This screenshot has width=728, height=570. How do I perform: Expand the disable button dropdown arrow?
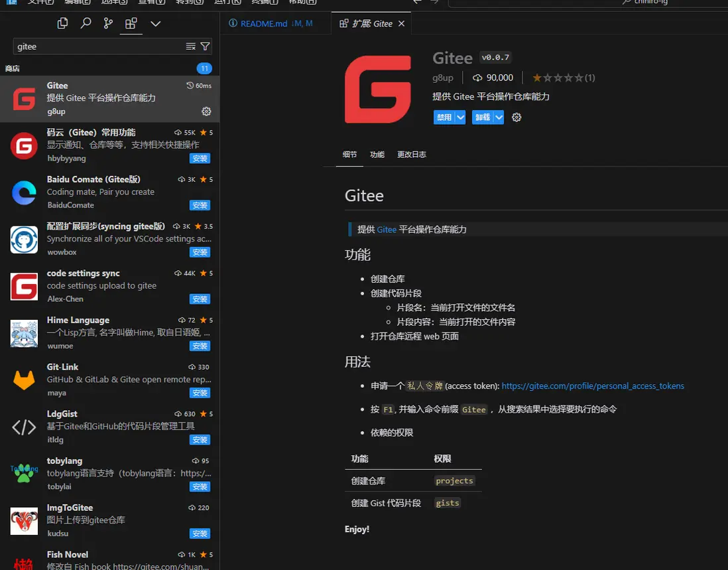460,117
